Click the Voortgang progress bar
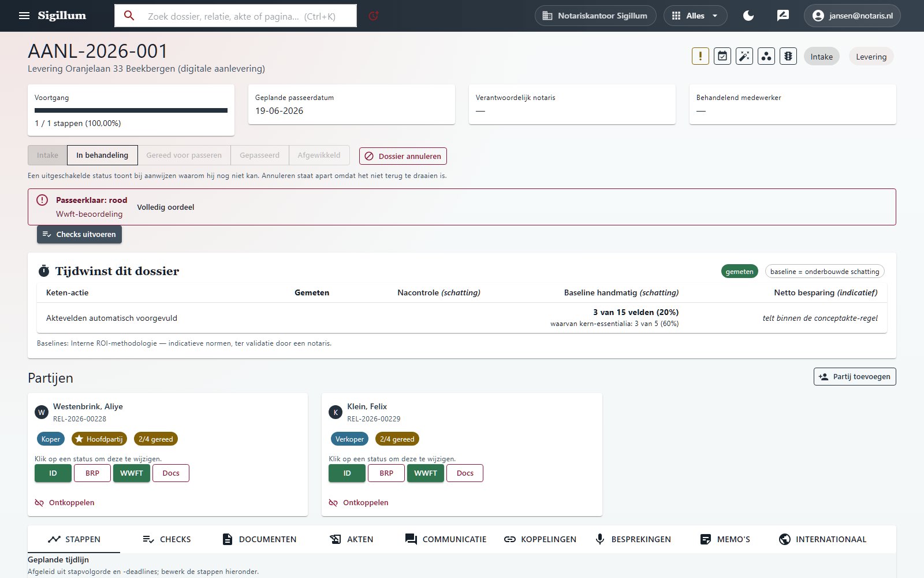 pos(131,110)
